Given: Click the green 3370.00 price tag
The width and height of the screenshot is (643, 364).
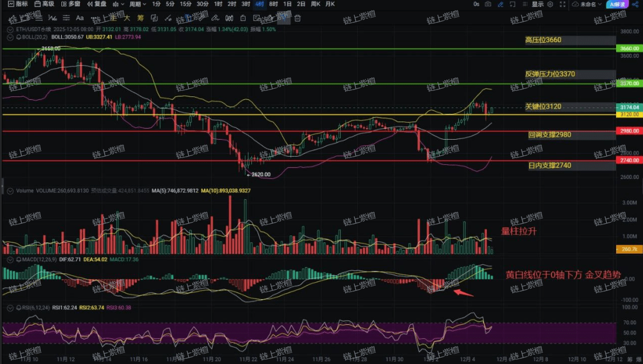Looking at the screenshot, I should 629,83.
